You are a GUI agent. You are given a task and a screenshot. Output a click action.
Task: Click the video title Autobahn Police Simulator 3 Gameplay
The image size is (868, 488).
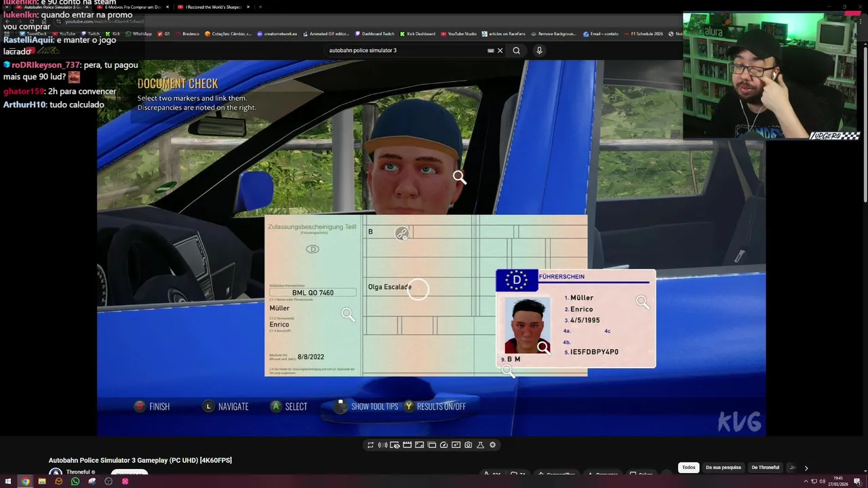(x=140, y=460)
